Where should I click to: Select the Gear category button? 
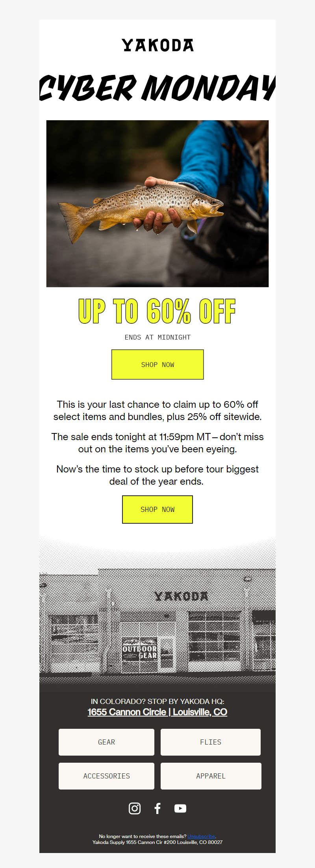106,742
